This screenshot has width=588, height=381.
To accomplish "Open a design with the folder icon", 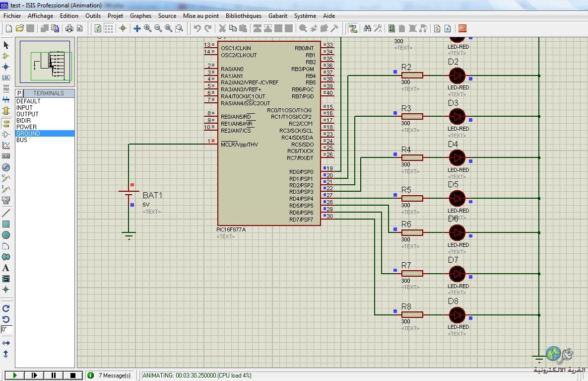I will (20, 28).
